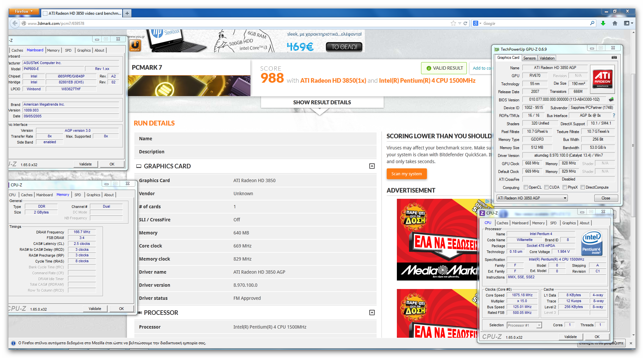Click the you.gr shopping logo icon
This screenshot has height=358, width=644.
pos(135,45)
